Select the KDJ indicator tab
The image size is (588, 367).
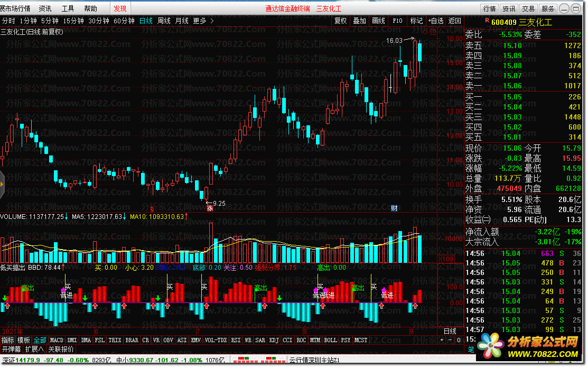274,340
